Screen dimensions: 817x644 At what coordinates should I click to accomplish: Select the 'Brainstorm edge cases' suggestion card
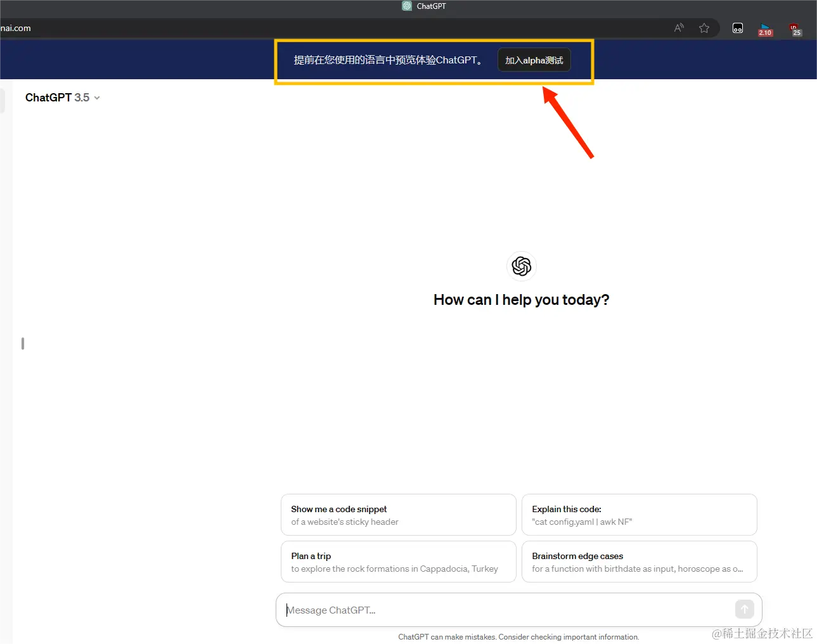tap(640, 562)
